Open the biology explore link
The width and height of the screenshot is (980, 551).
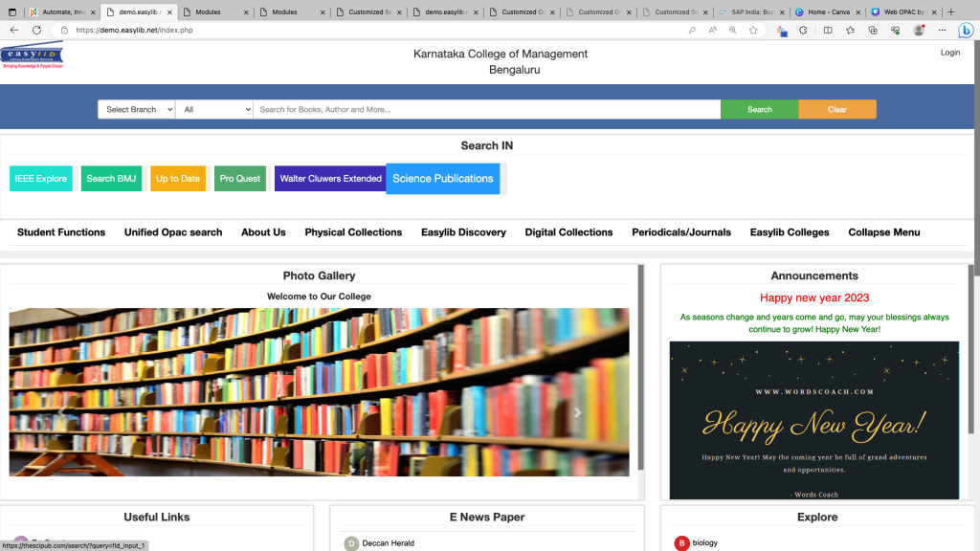[x=705, y=543]
